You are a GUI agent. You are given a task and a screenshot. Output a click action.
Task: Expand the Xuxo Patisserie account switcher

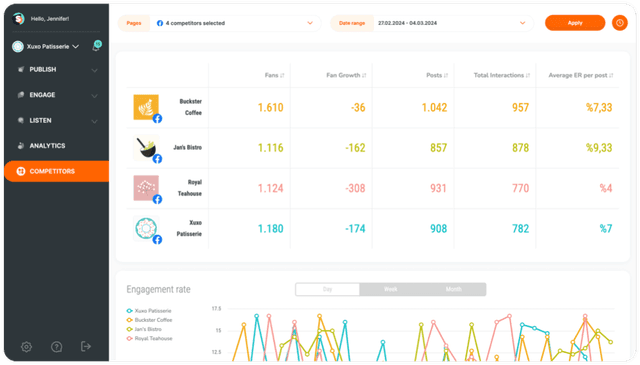pos(76,47)
